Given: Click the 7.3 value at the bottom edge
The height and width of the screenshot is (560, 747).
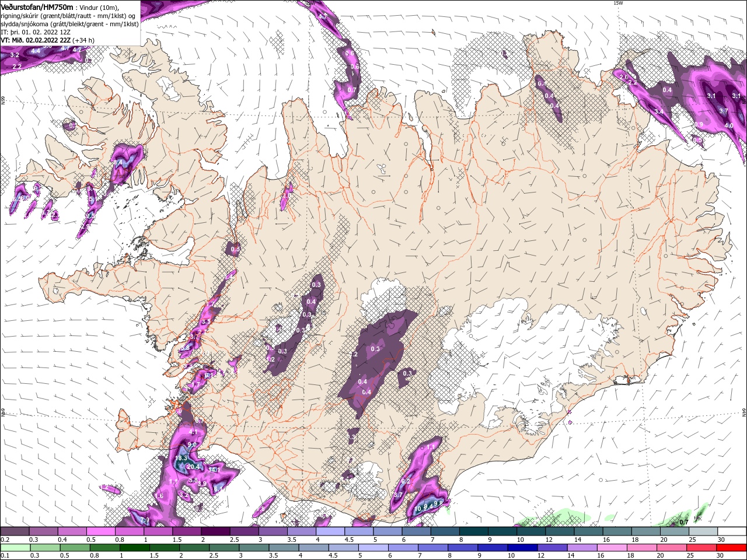Looking at the screenshot, I should (x=145, y=520).
